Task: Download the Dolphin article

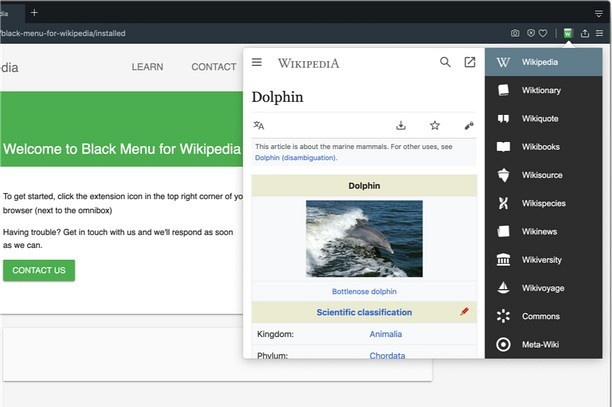Action: pos(401,125)
